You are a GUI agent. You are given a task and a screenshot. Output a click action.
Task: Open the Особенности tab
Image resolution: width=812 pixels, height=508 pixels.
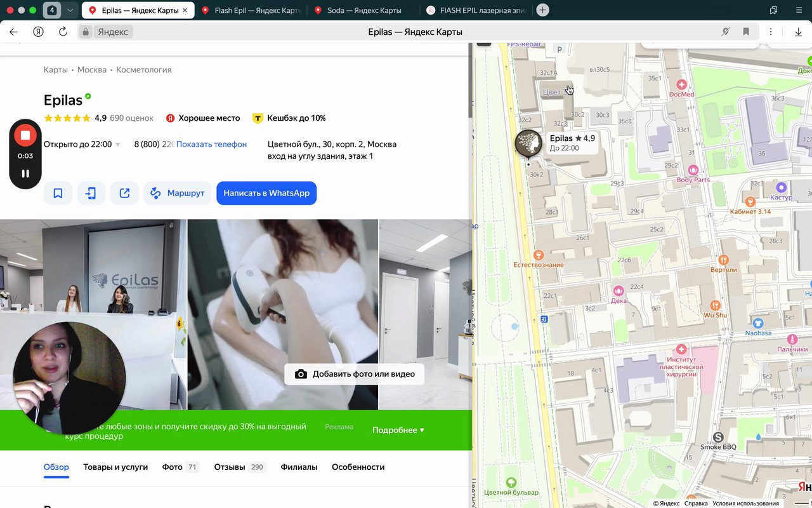pyautogui.click(x=358, y=467)
